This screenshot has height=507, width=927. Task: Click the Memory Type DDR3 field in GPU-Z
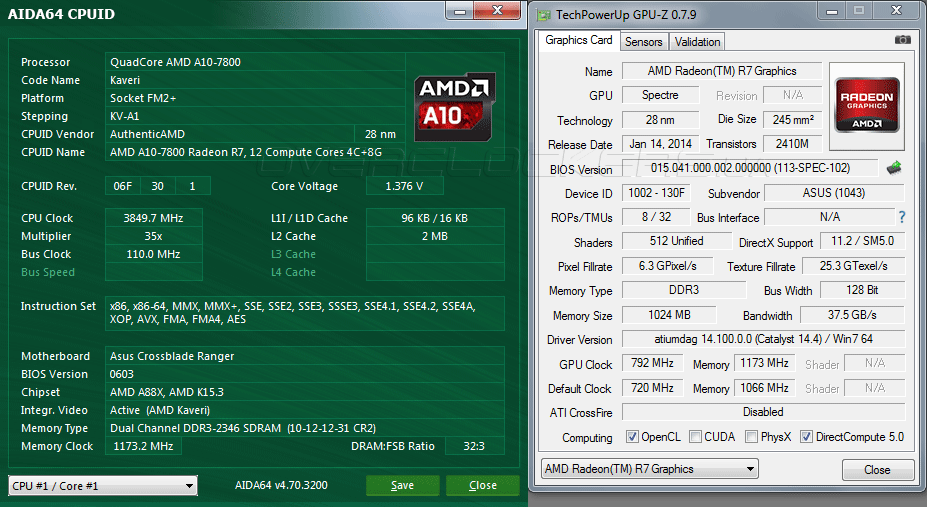tap(684, 290)
